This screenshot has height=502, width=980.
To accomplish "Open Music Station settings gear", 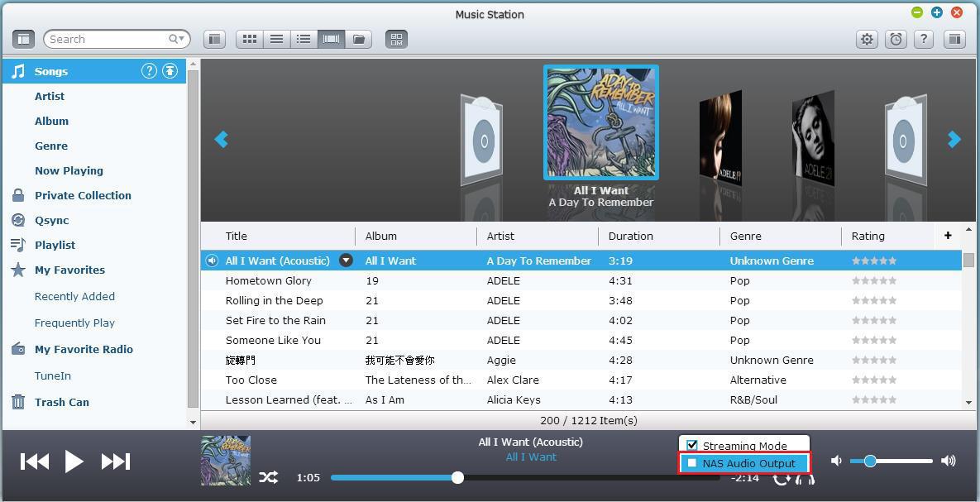I will coord(866,39).
